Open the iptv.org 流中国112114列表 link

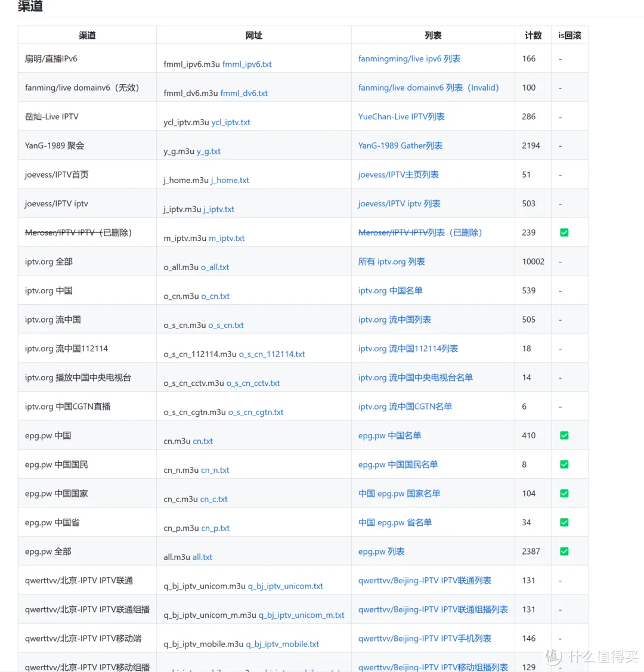coord(408,349)
